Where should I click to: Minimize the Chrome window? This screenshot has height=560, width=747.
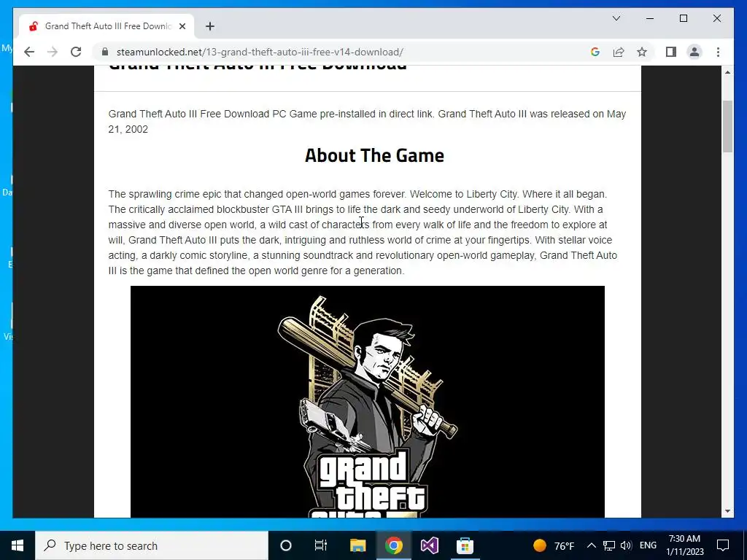tap(650, 18)
